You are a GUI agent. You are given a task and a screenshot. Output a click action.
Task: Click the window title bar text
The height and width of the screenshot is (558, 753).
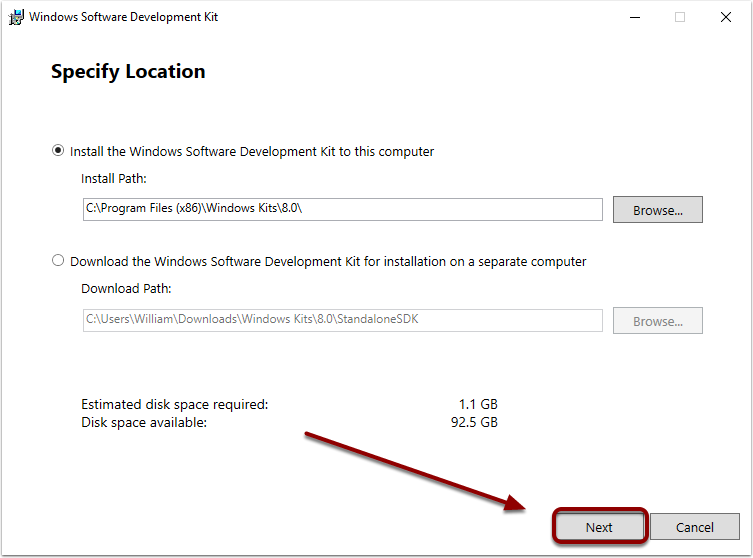123,17
